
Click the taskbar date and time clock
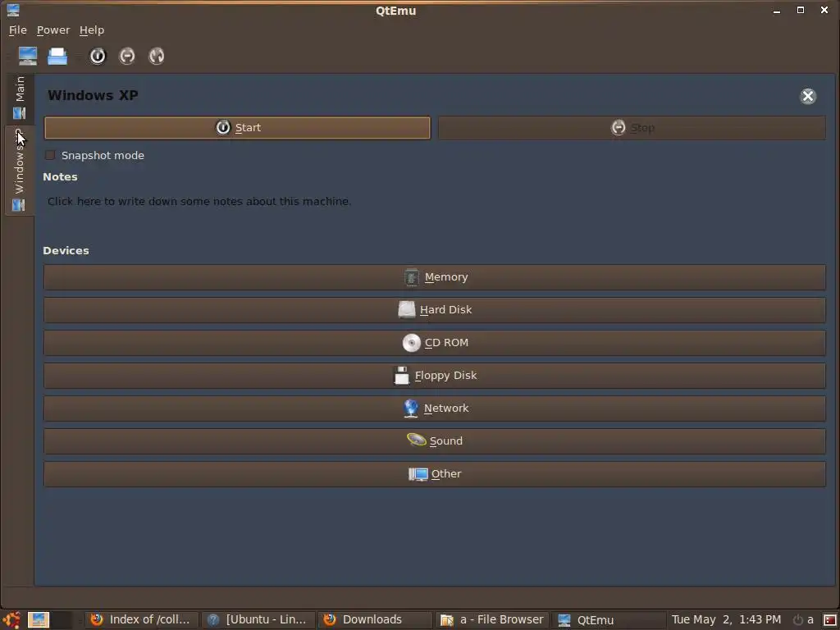pos(726,620)
